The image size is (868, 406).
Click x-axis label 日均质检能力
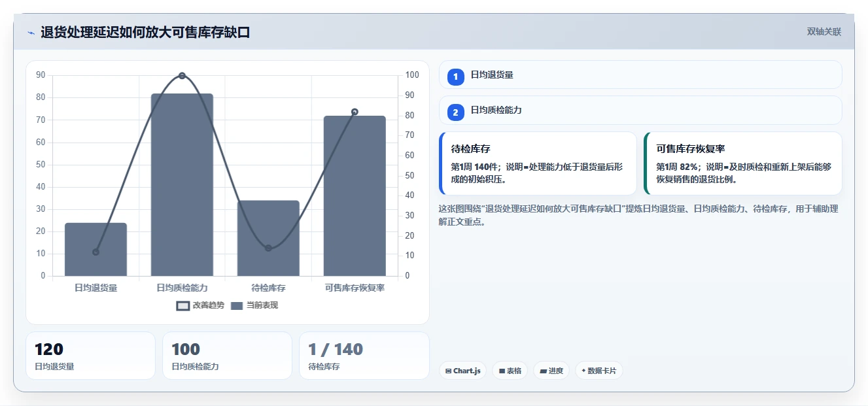click(x=182, y=288)
